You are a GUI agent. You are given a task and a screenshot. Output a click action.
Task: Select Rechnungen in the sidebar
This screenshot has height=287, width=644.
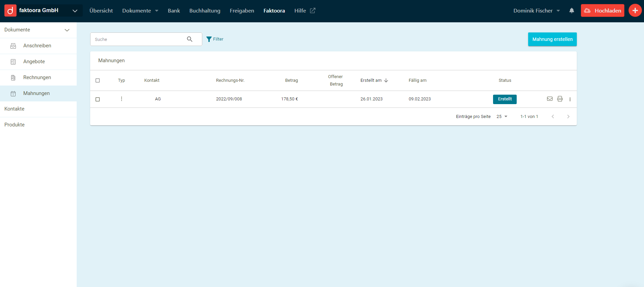(x=37, y=77)
